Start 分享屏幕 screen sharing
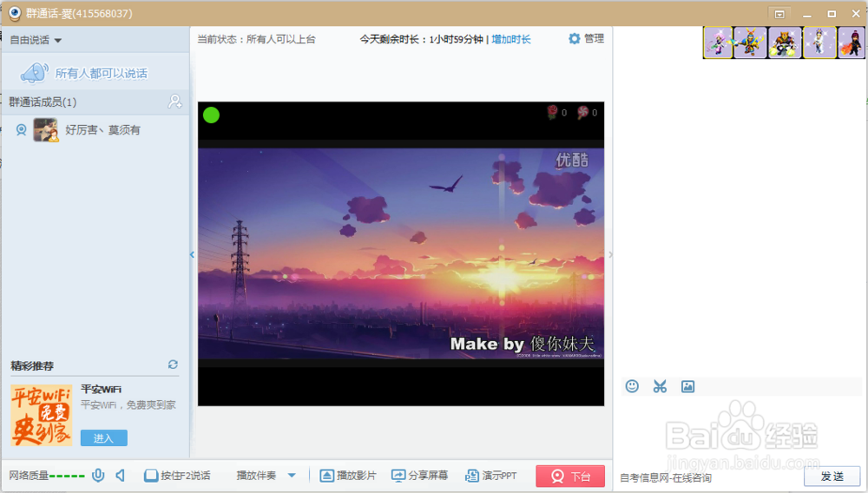The width and height of the screenshot is (868, 493). (419, 476)
